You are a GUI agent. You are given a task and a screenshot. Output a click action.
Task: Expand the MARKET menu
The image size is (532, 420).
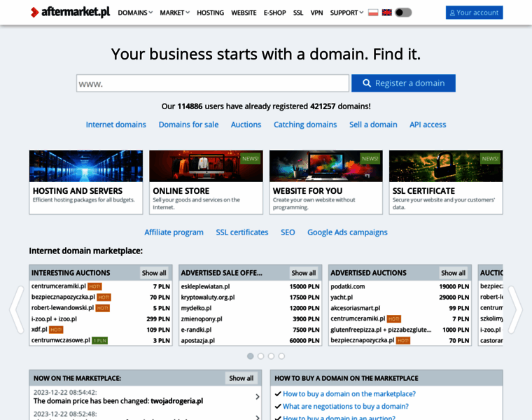coord(174,13)
